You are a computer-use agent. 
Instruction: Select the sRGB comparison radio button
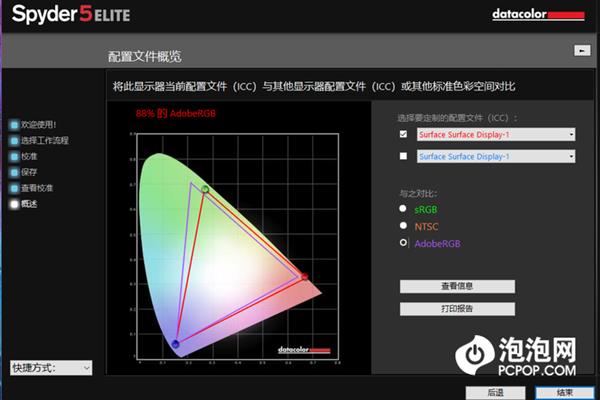pos(403,209)
